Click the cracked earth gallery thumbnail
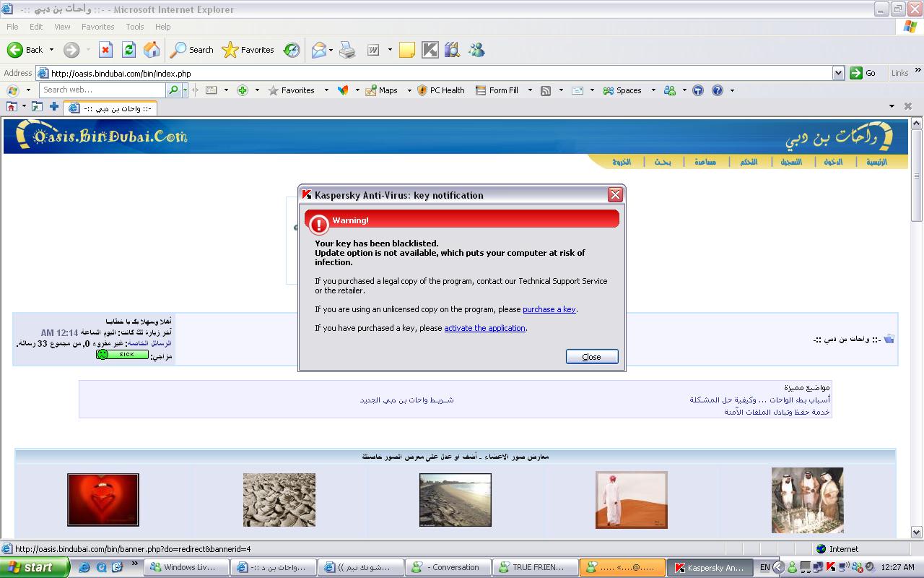924x578 pixels. 279,500
